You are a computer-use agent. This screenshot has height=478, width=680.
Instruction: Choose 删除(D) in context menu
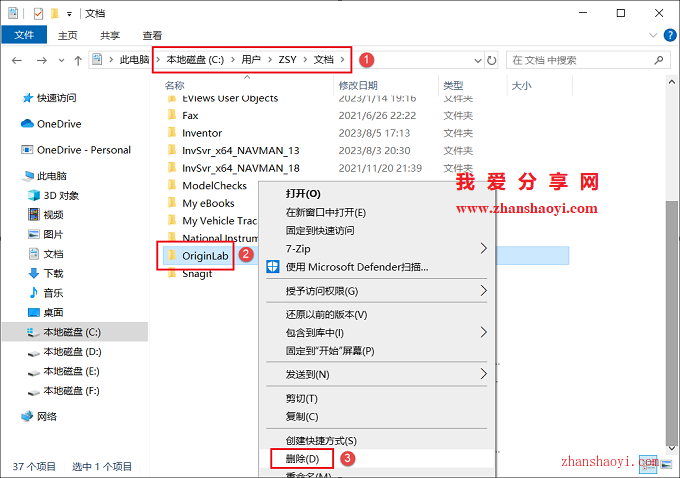click(x=302, y=459)
